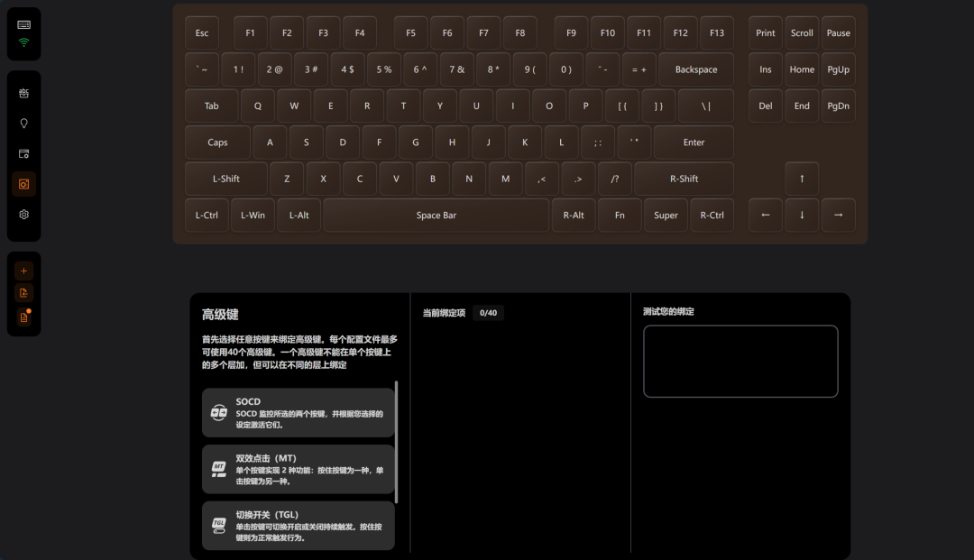The image size is (974, 560).
Task: Select the SOCD advanced key option
Action: [299, 413]
